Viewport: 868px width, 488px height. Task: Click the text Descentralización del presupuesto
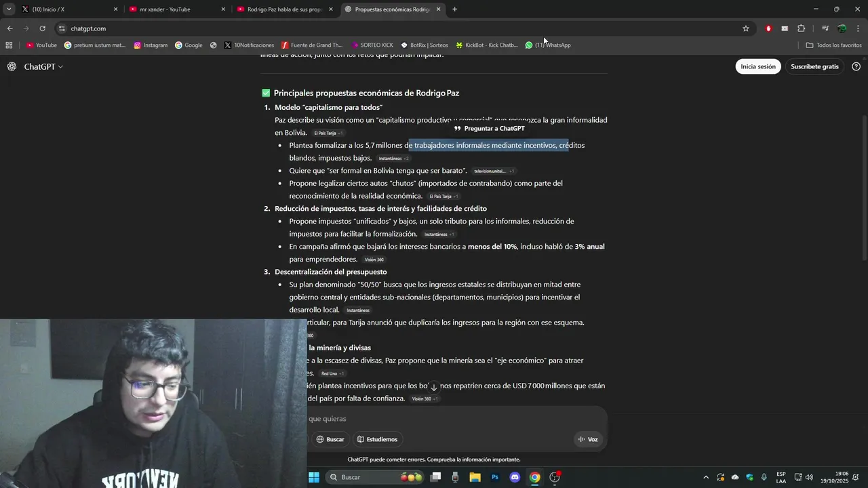point(331,272)
